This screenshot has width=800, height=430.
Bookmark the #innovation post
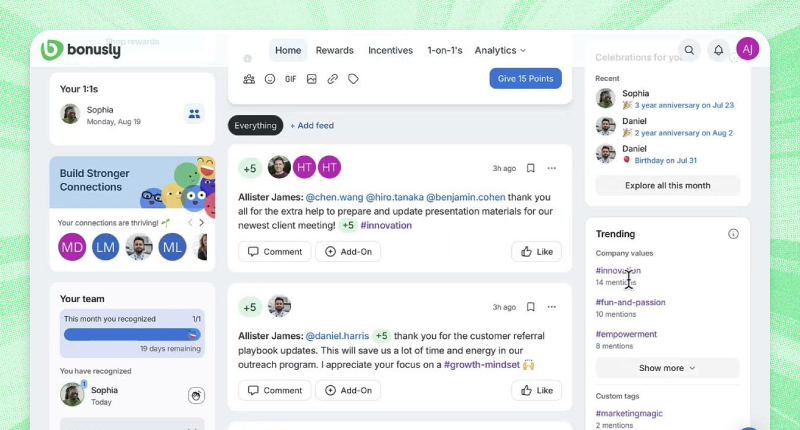[531, 168]
